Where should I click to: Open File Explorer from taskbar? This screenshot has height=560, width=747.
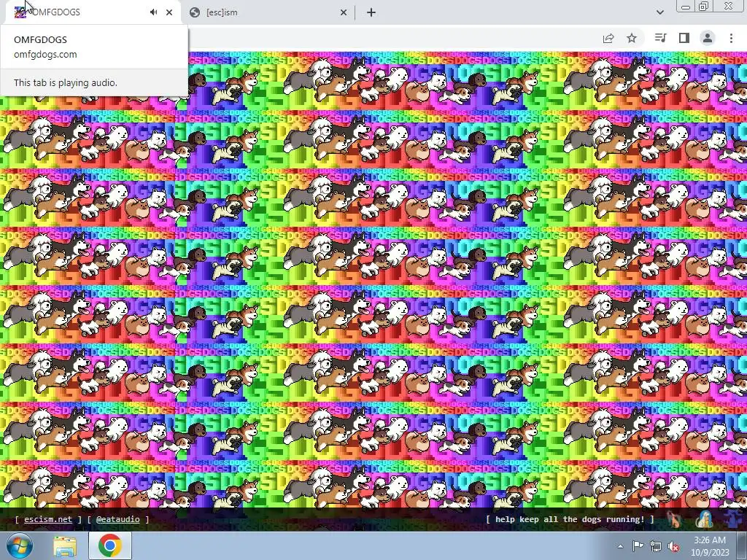(x=65, y=545)
